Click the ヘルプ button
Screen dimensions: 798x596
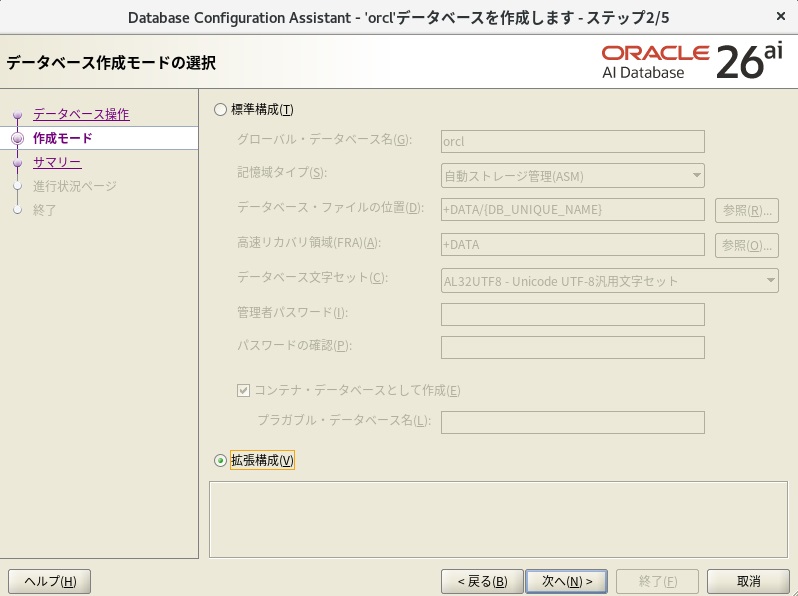coord(49,581)
